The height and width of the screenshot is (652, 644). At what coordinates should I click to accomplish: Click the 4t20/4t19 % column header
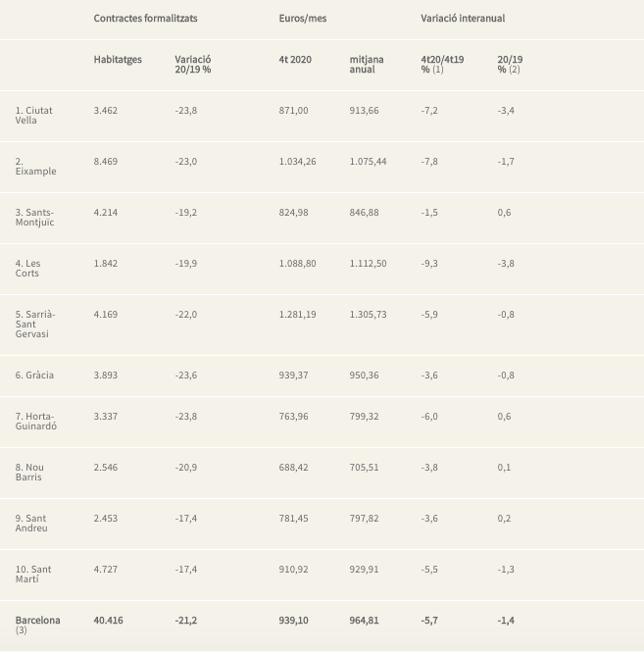click(442, 65)
